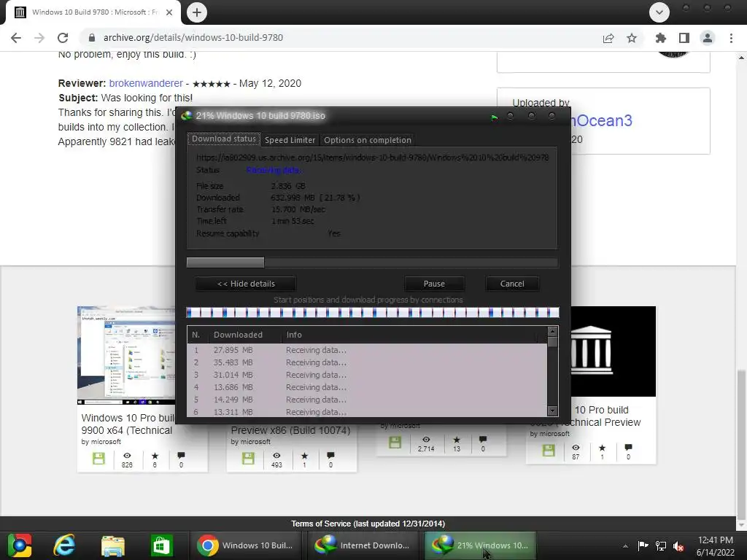The height and width of the screenshot is (560, 747).
Task: Select connection row with 35.483 MB
Action: tap(368, 362)
